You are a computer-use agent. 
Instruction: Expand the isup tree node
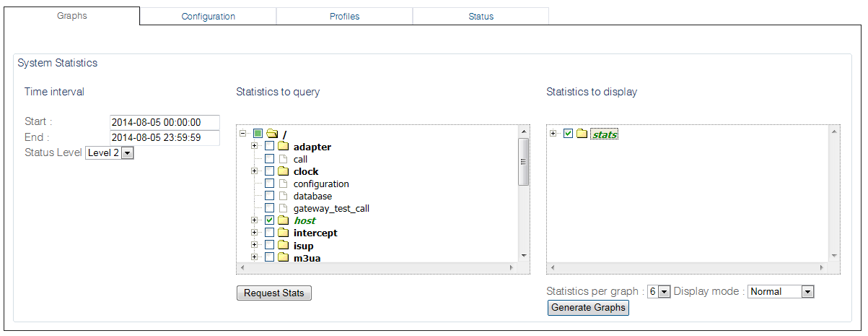[254, 245]
